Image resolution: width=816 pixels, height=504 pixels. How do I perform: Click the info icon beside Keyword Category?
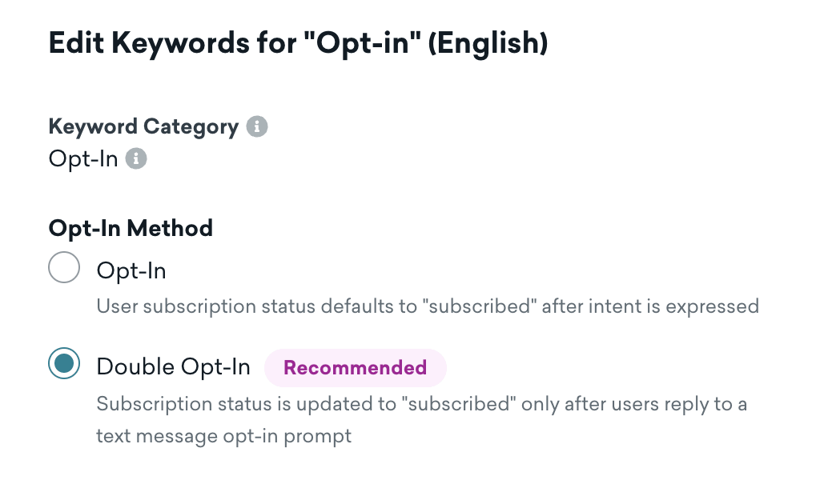(257, 126)
